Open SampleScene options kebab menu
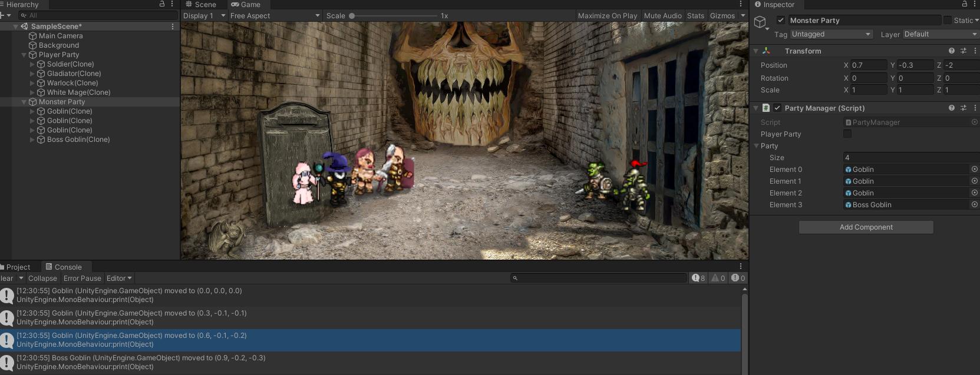 [x=173, y=26]
